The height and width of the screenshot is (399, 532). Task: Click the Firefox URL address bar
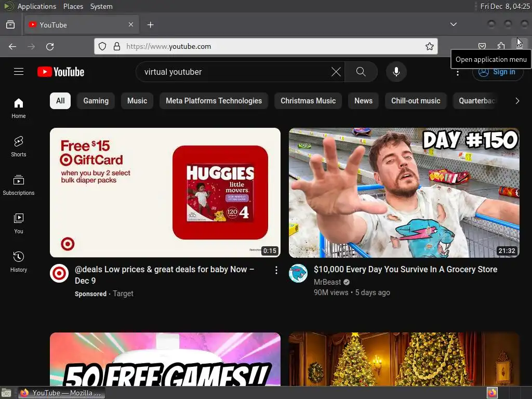pos(265,46)
